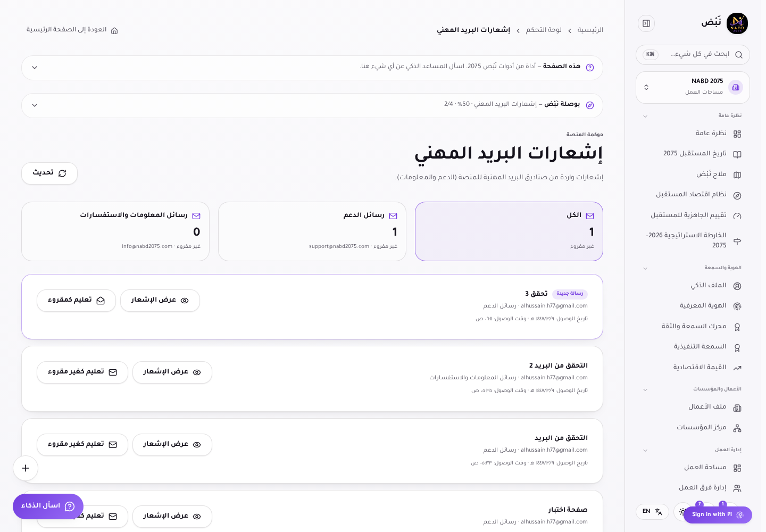This screenshot has width=766, height=532.
Task: Open the NABD 2075 workspace switcher
Action: 693,87
